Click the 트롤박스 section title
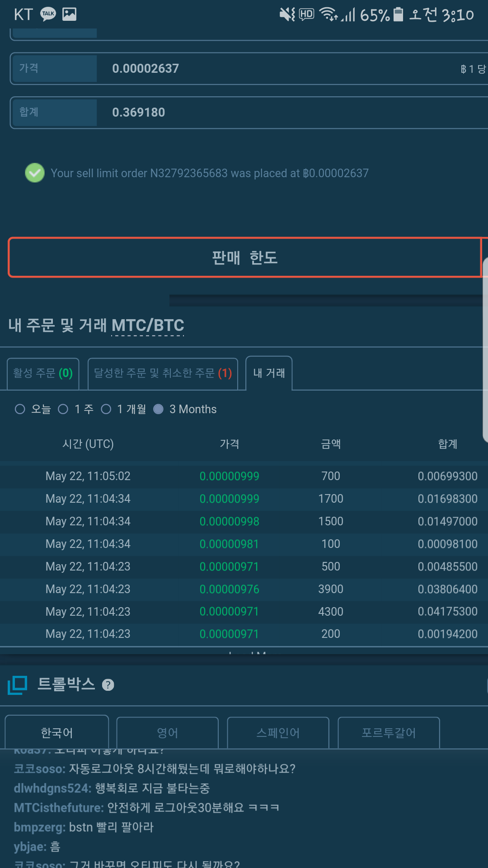Screen dimensions: 488x868 [66, 684]
